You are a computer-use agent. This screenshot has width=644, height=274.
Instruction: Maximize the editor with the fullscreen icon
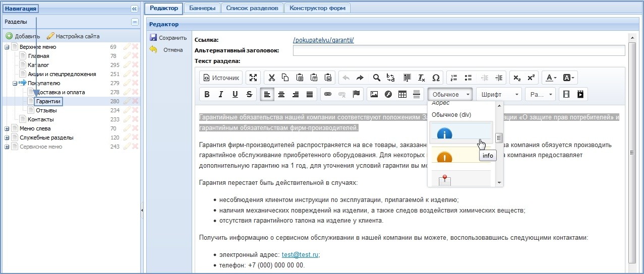253,78
